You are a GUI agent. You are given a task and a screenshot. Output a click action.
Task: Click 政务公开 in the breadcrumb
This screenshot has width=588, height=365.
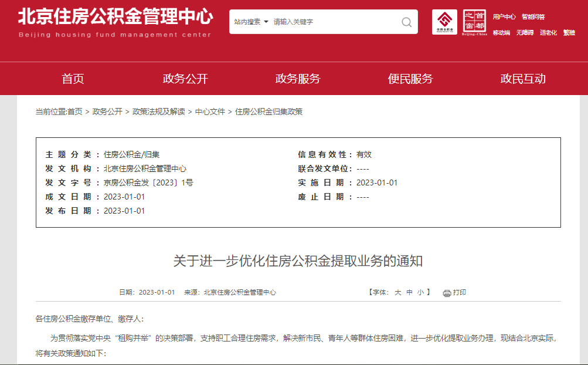pos(107,111)
